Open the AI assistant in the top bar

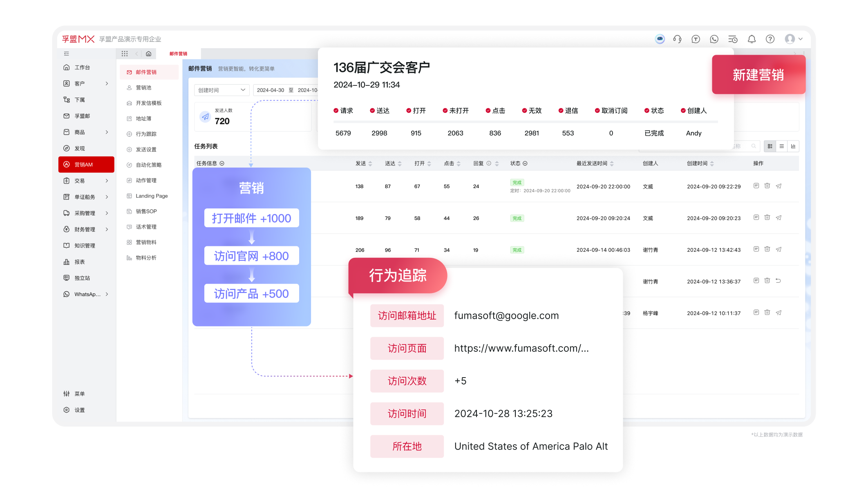pos(660,39)
